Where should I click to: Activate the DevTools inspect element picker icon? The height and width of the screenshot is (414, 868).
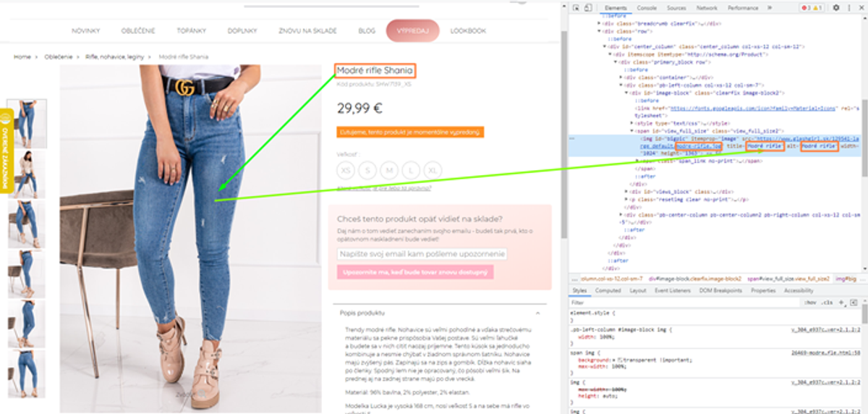click(576, 8)
